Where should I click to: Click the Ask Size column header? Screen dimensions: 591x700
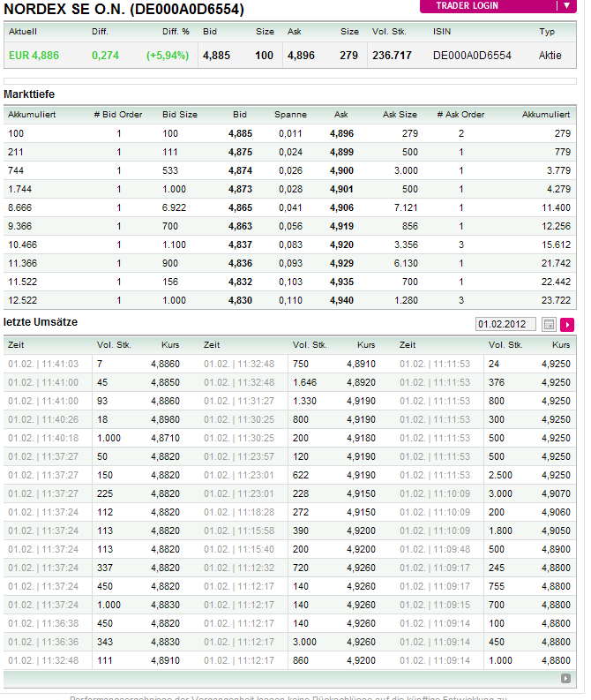coord(400,114)
